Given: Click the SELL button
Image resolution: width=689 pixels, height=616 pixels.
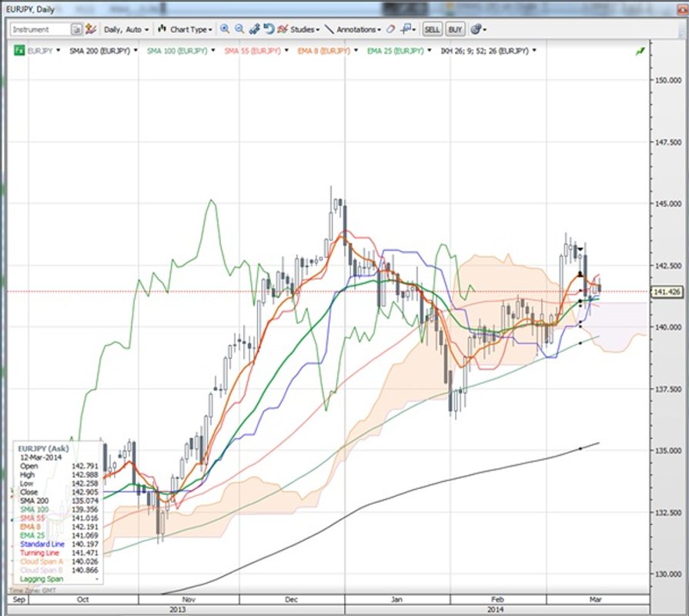Looking at the screenshot, I should click(432, 29).
